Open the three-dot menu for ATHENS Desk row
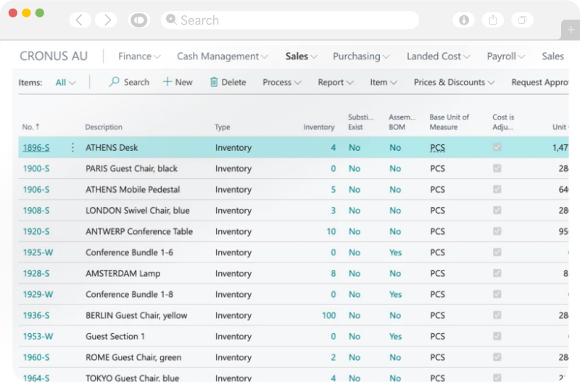The image size is (580, 392). (x=72, y=148)
